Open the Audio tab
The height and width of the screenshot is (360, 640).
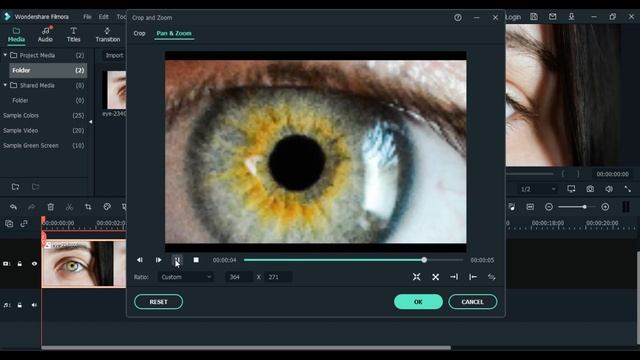click(45, 35)
